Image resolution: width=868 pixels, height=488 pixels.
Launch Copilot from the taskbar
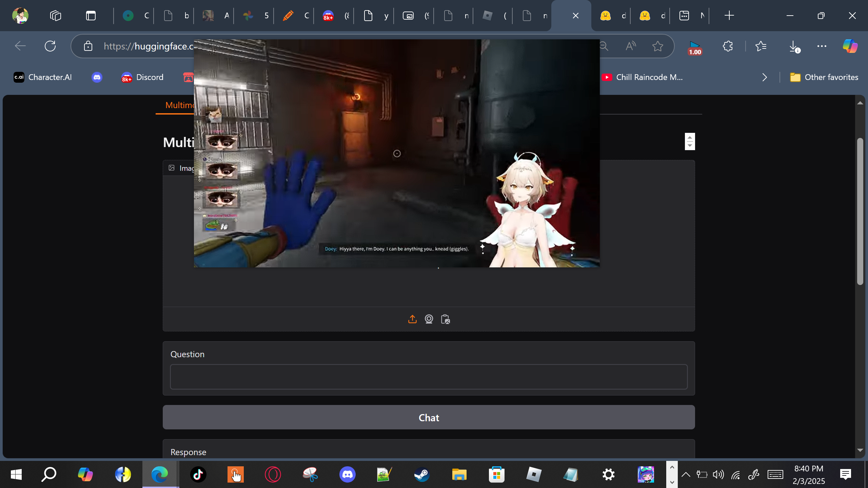[85, 474]
